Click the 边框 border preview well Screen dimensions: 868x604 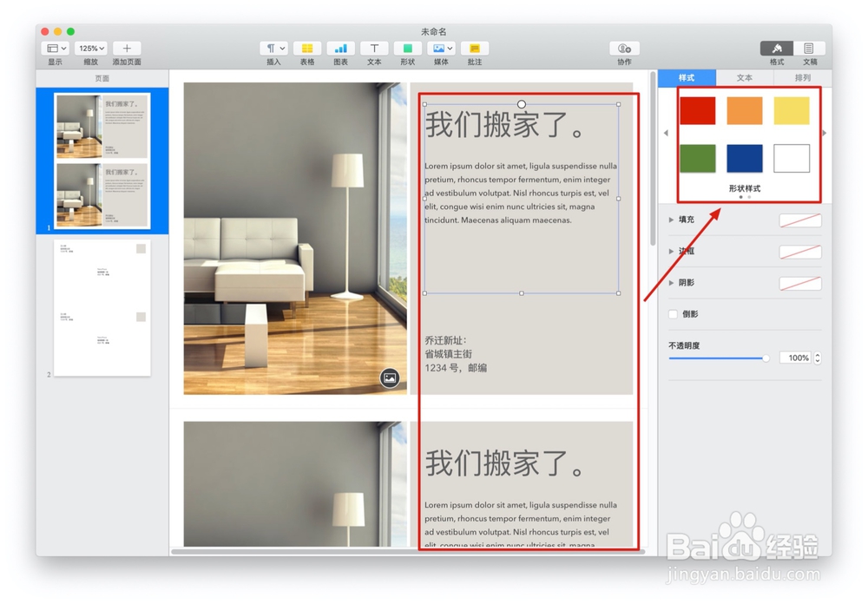click(x=800, y=252)
